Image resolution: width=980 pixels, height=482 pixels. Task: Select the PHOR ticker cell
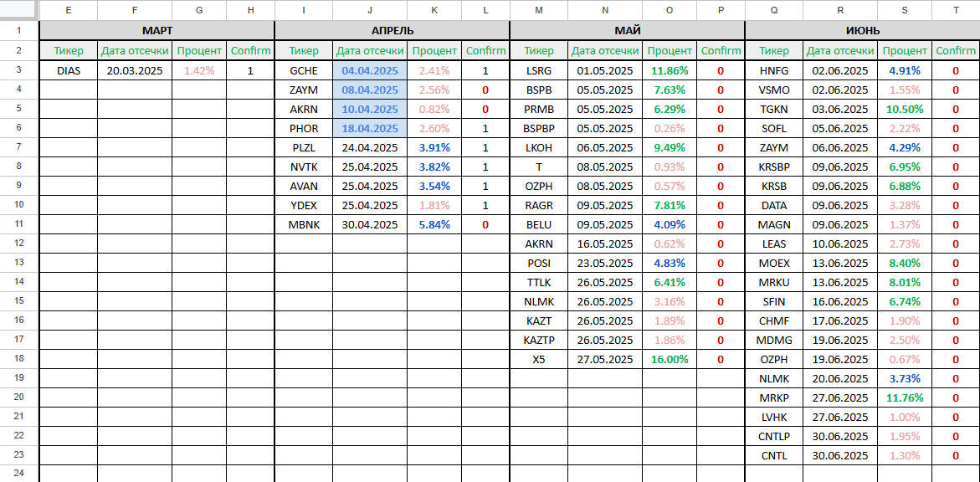(303, 129)
